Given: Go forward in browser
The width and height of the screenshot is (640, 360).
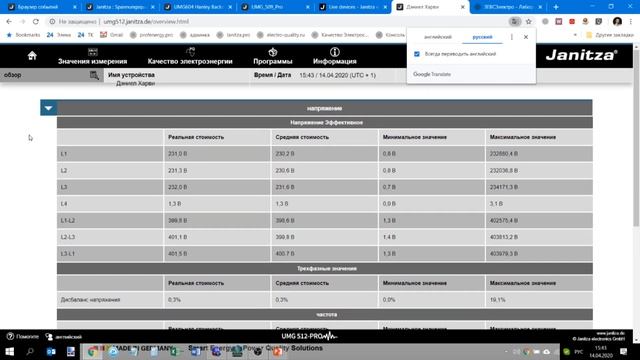Looking at the screenshot, I should click(22, 21).
